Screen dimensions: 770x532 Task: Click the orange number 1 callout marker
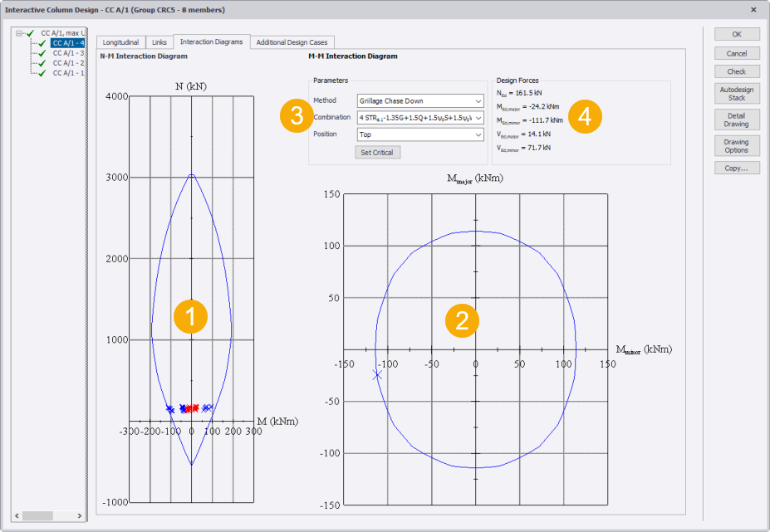point(190,316)
